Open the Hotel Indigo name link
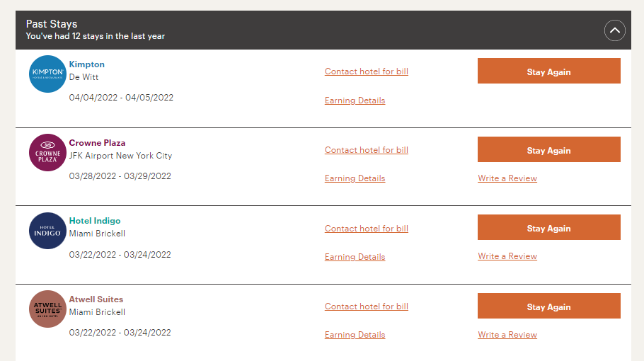This screenshot has width=644, height=361. [95, 221]
